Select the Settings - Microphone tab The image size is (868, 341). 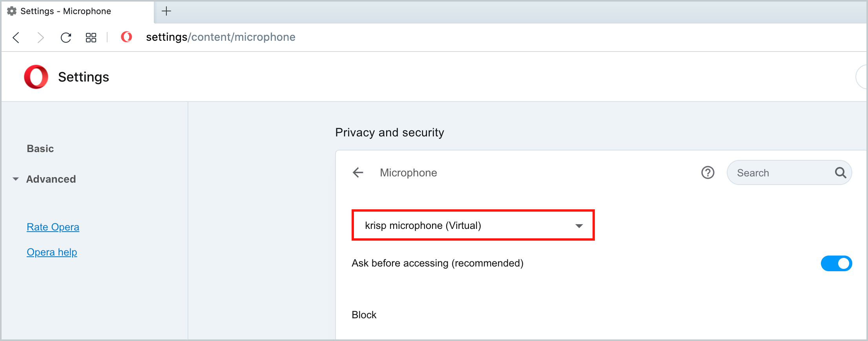pyautogui.click(x=66, y=11)
